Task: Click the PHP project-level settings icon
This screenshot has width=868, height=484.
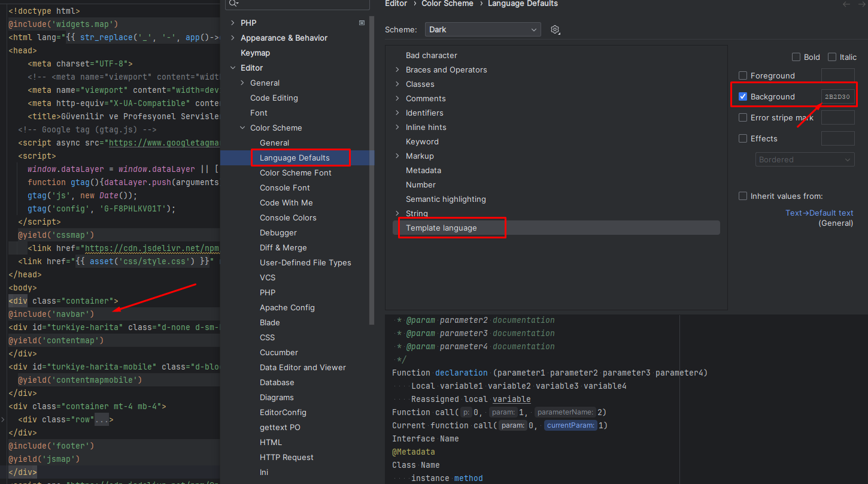Action: (x=362, y=23)
